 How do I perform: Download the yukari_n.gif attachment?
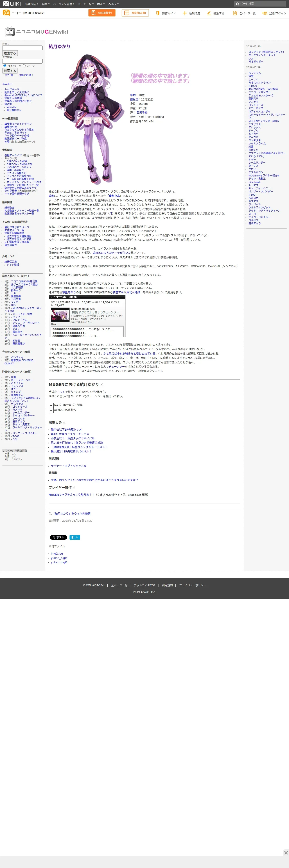coord(59,562)
